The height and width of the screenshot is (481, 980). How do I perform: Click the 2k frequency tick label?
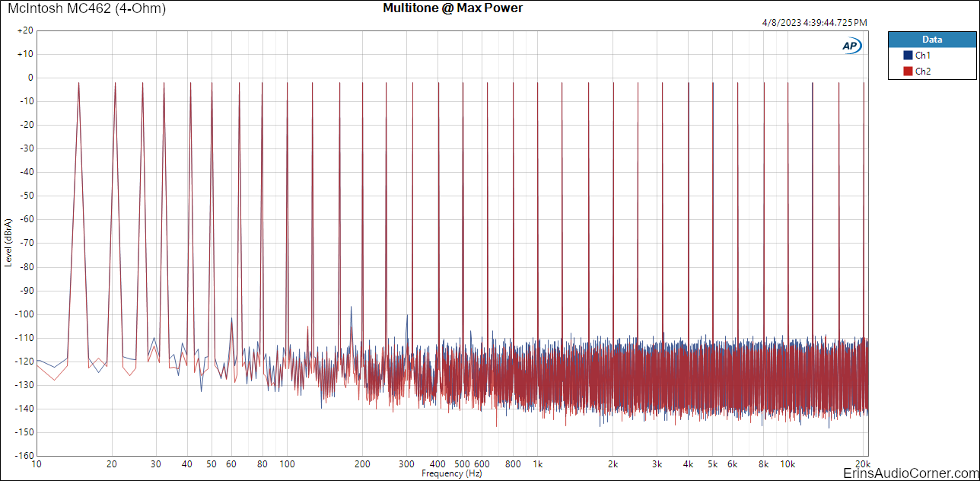(x=612, y=463)
